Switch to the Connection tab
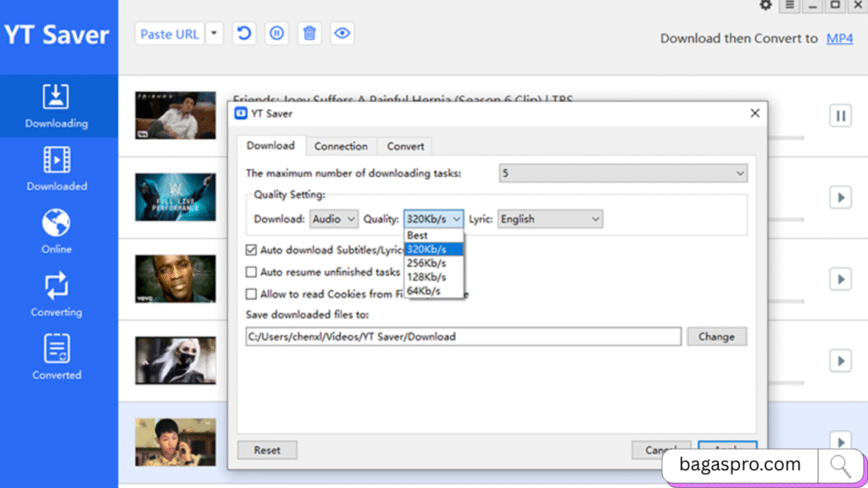 [x=341, y=146]
